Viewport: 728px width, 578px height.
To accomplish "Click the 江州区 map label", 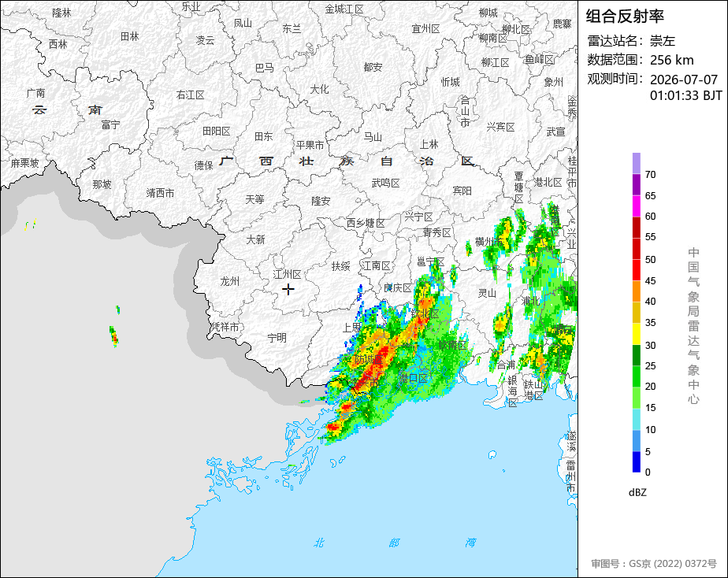I will pyautogui.click(x=288, y=274).
